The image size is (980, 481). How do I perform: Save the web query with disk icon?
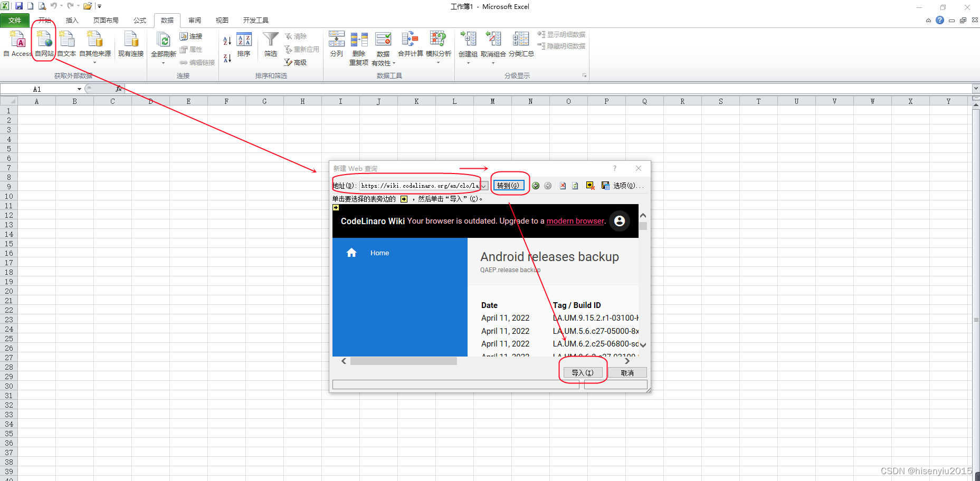[605, 186]
